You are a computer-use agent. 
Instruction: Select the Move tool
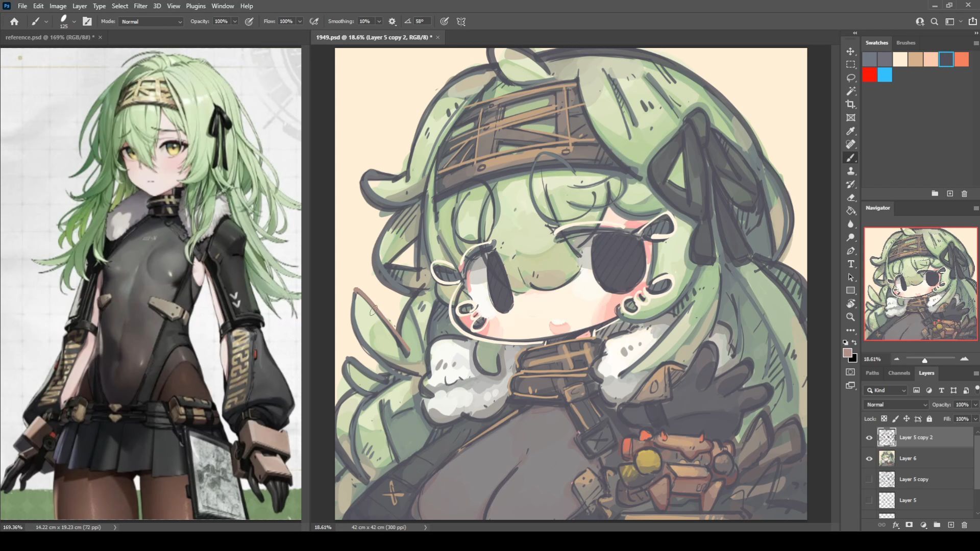(850, 52)
